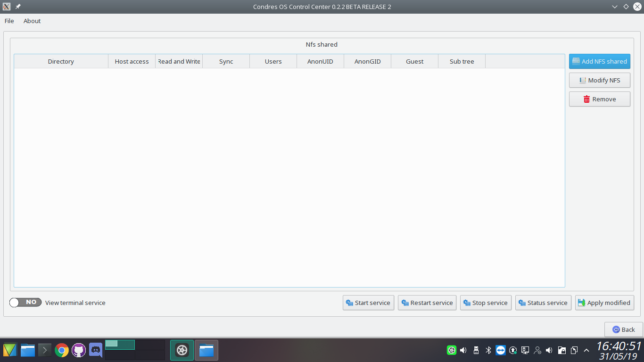644x362 pixels.
Task: Open the File menu
Action: pos(9,21)
